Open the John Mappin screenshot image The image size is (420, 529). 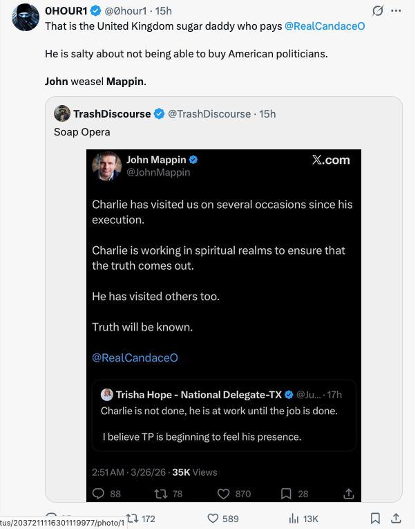click(224, 290)
